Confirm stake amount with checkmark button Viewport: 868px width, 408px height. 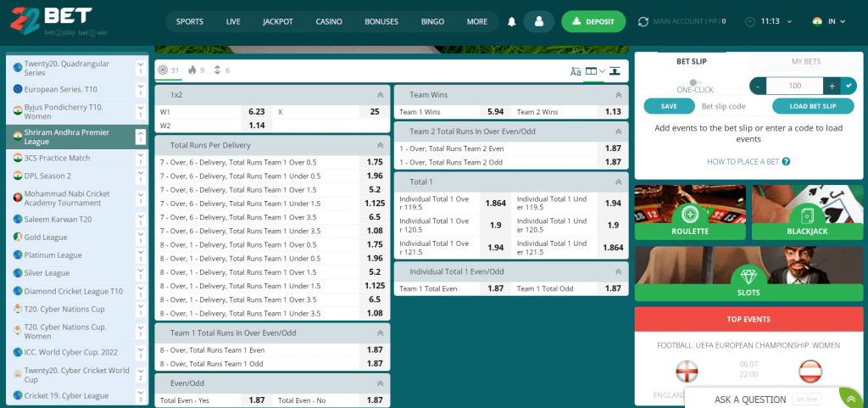848,86
